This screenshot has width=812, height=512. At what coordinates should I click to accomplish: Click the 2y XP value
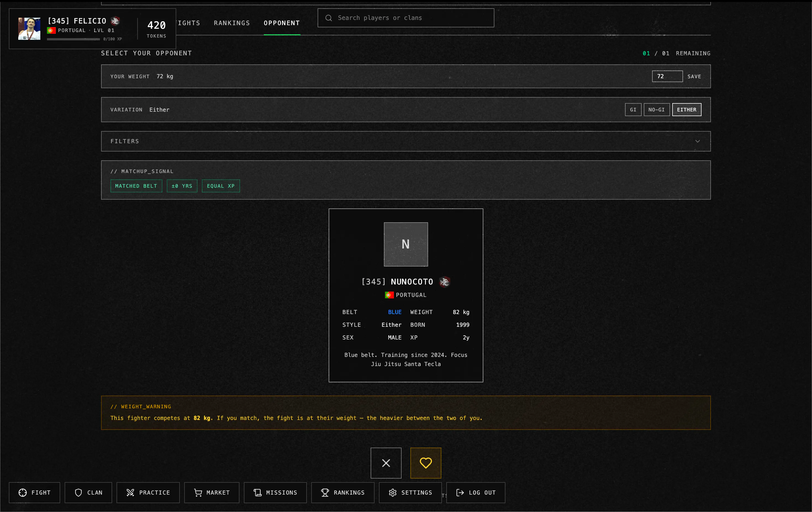(466, 338)
